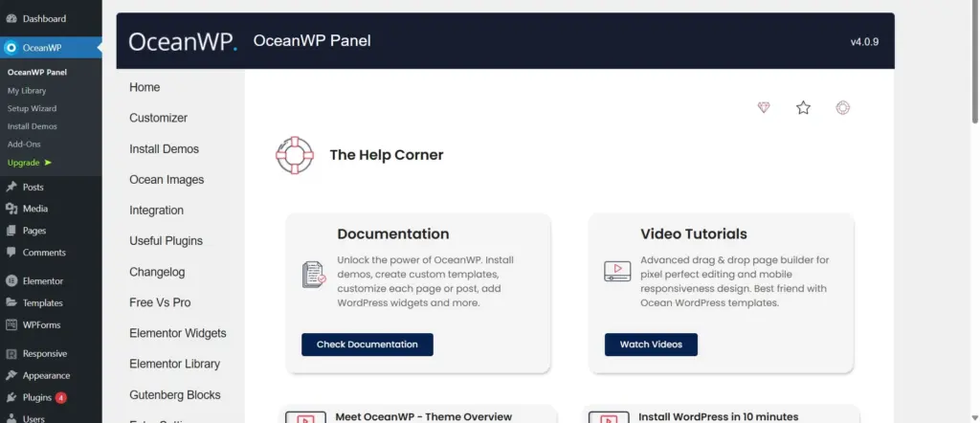The width and height of the screenshot is (980, 423).
Task: Open the Ocean Images section
Action: click(x=167, y=179)
